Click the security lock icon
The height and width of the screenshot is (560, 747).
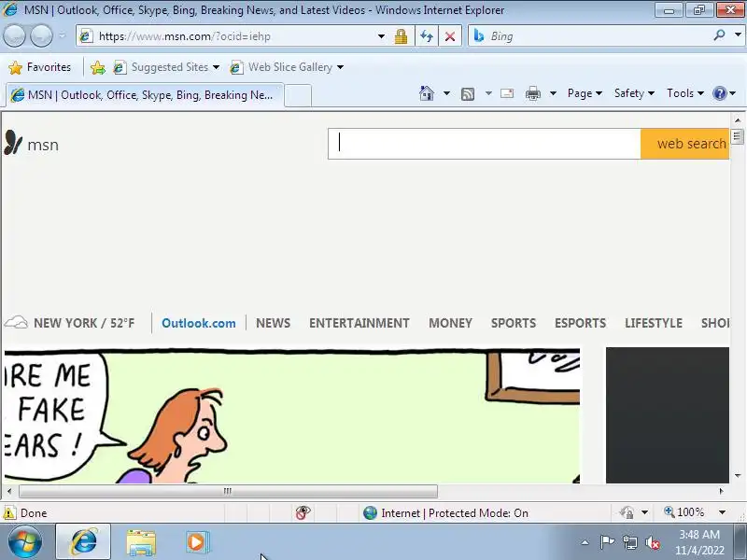pos(401,36)
